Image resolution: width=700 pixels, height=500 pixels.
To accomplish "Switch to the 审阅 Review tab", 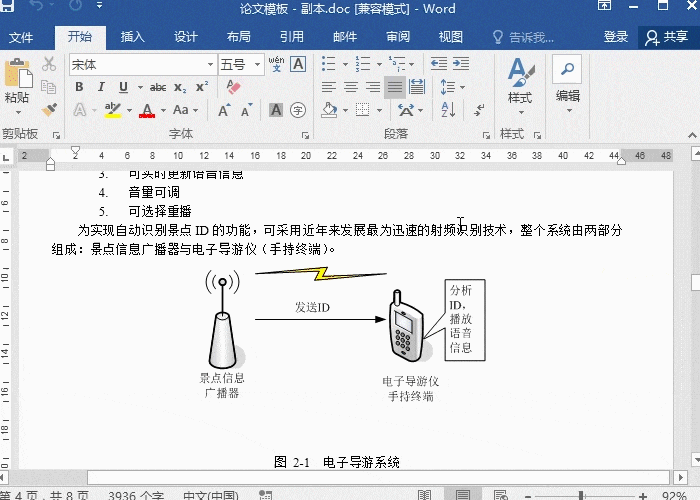I will pos(398,37).
